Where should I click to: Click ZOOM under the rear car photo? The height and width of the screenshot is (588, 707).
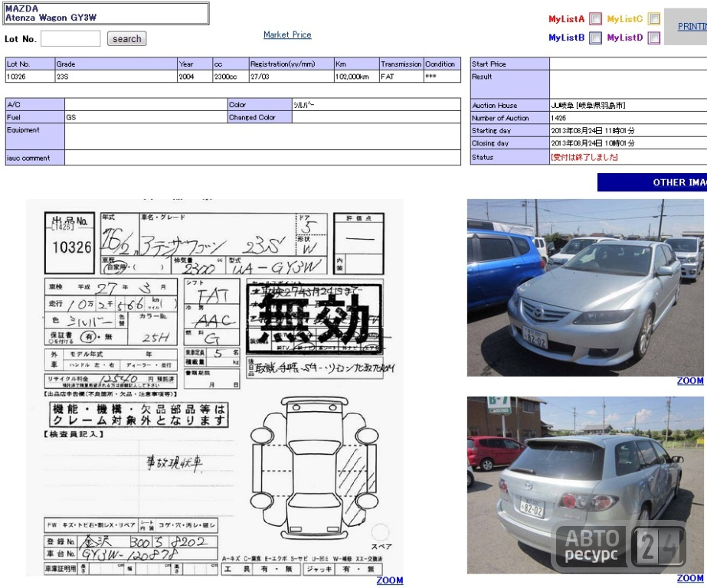click(x=690, y=578)
